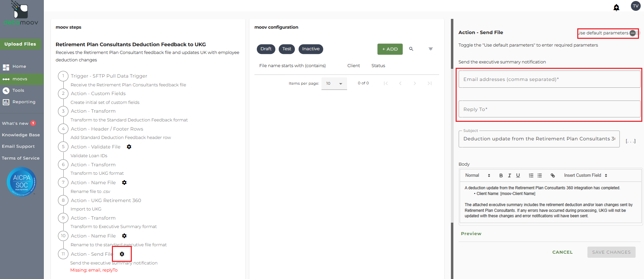Click the Reply To input field

pos(549,109)
